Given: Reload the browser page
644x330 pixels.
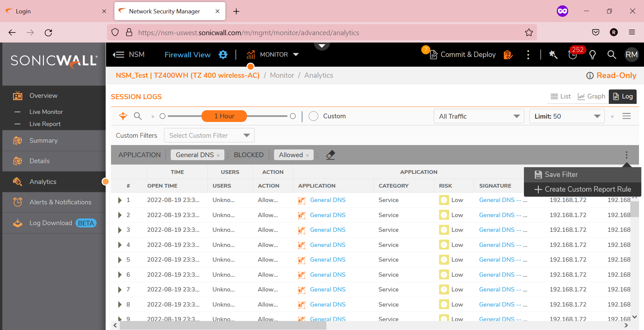Looking at the screenshot, I should pyautogui.click(x=48, y=32).
